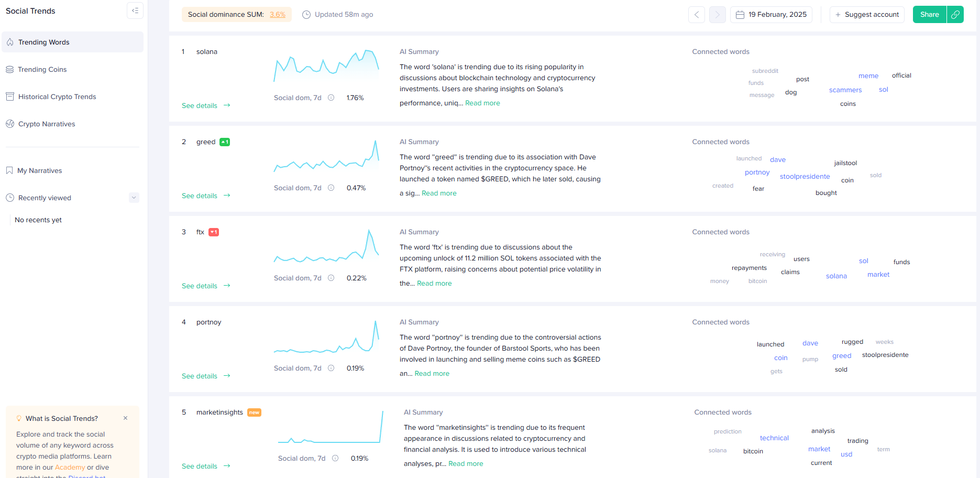Click connected word 'stoolpresidente' in greed row
The image size is (980, 478).
pyautogui.click(x=805, y=177)
